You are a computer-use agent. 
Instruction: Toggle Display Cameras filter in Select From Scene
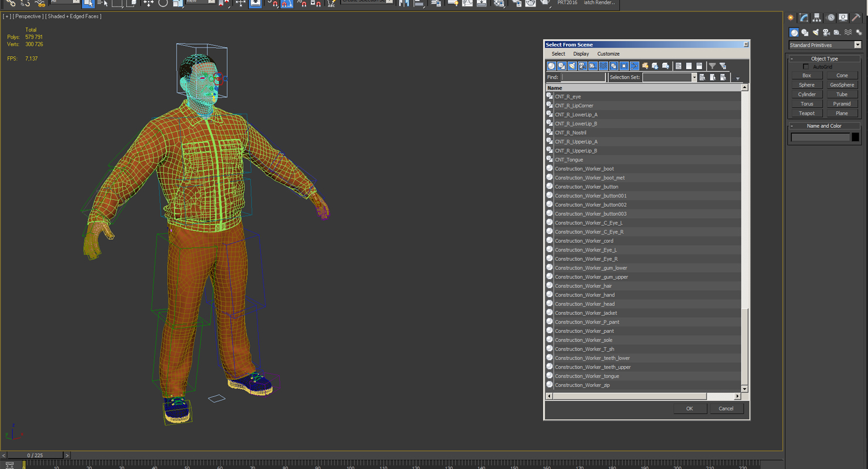pos(582,66)
